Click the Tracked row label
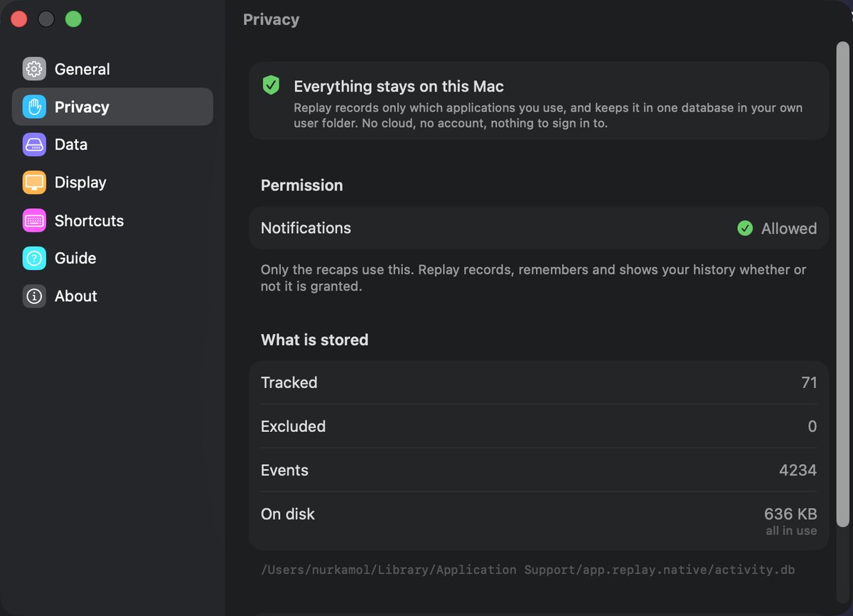Screen dimensions: 853x616 point(289,382)
